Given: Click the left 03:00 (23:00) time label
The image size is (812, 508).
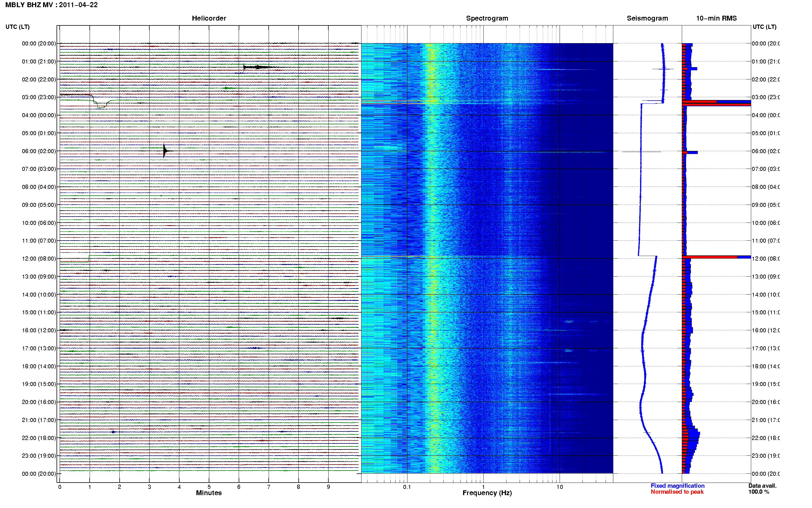Looking at the screenshot, I should (x=39, y=97).
